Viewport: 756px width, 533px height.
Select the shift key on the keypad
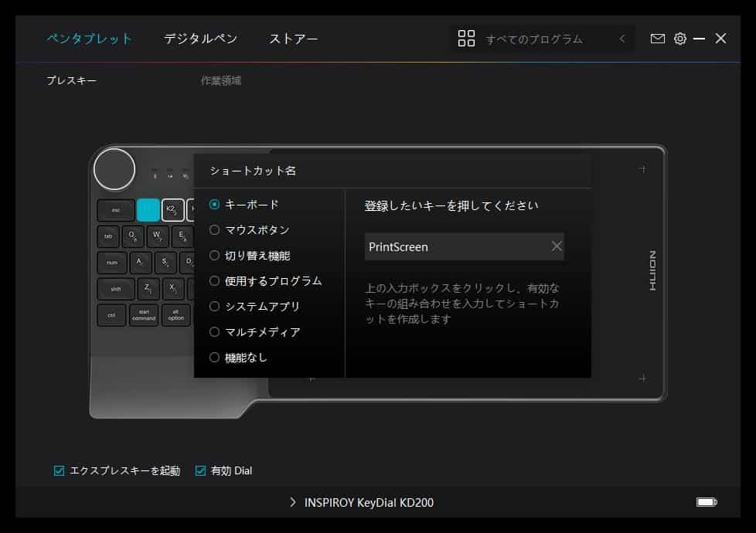(x=116, y=289)
